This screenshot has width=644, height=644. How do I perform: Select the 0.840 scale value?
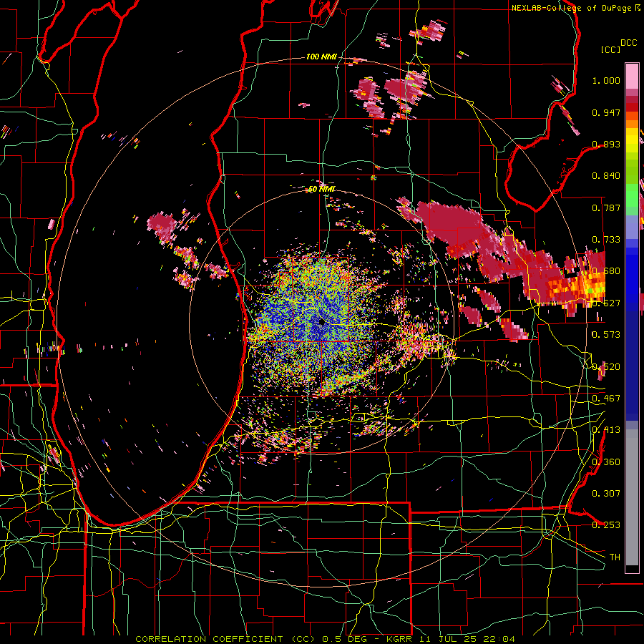[x=606, y=176]
